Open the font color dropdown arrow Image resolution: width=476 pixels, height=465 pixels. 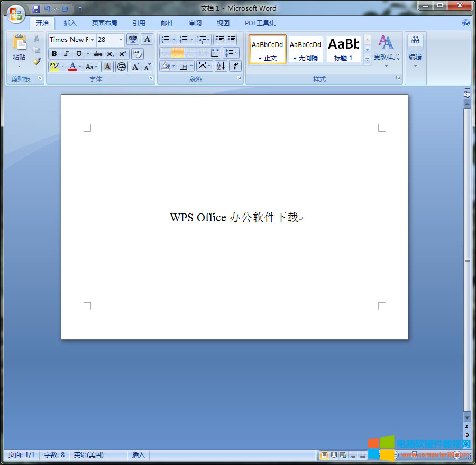[80, 66]
